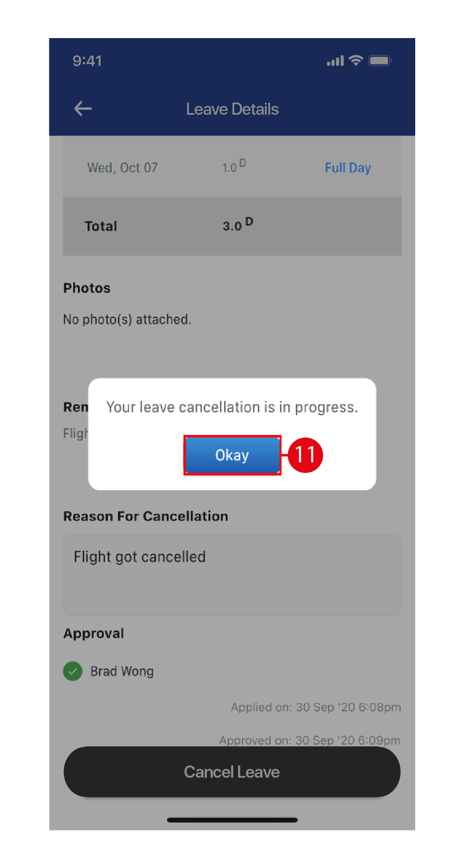Tap the battery icon
The image size is (464, 868).
click(380, 60)
